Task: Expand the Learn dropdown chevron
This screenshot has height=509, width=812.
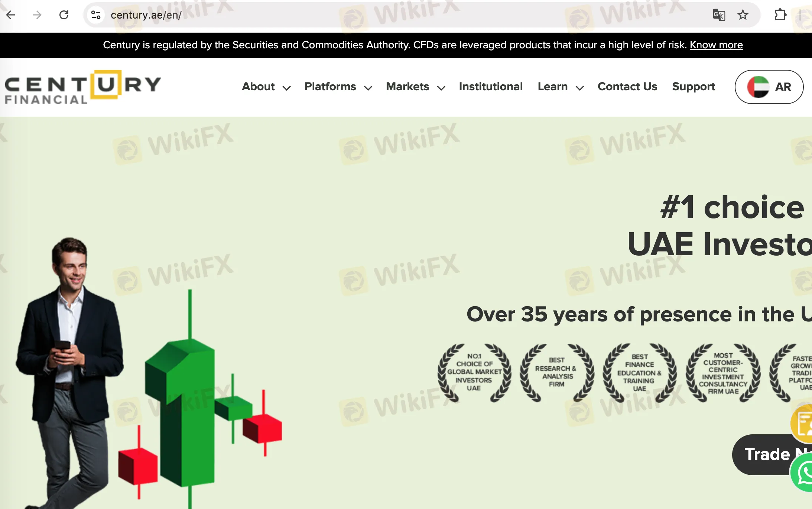Action: (x=579, y=88)
